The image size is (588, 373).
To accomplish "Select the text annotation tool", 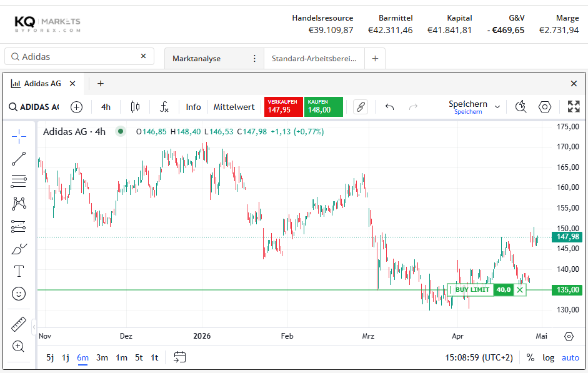I will tap(19, 271).
